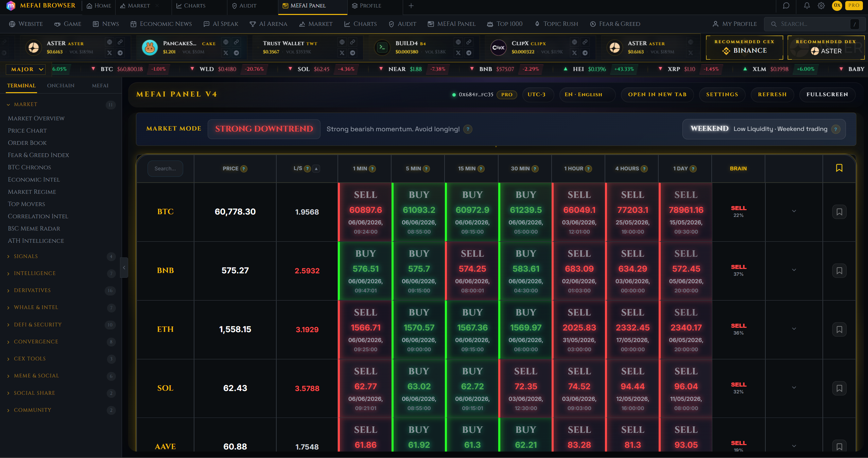Show help for PRICE column
This screenshot has height=458, width=868.
coord(244,169)
